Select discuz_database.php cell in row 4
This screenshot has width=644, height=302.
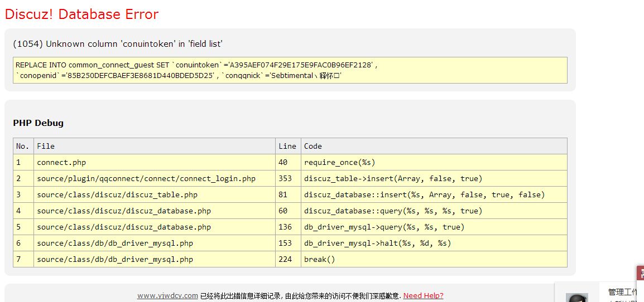tap(155, 211)
